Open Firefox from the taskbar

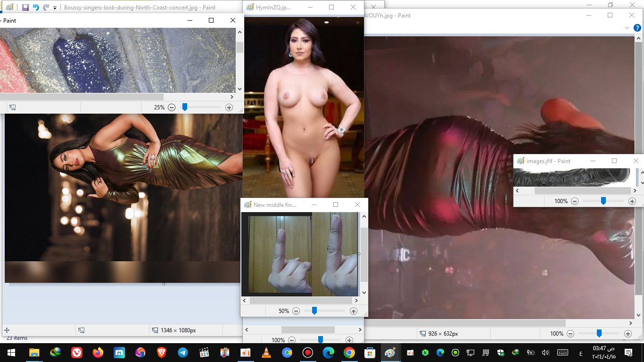pyautogui.click(x=98, y=353)
